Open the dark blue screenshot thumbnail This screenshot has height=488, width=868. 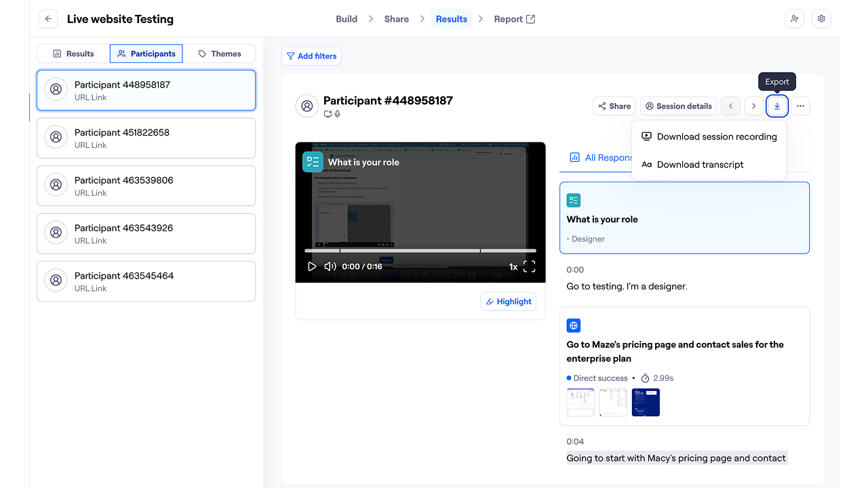tap(646, 403)
